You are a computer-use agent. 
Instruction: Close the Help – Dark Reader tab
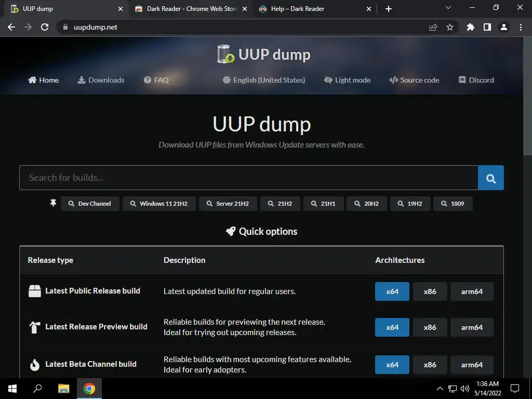[369, 9]
